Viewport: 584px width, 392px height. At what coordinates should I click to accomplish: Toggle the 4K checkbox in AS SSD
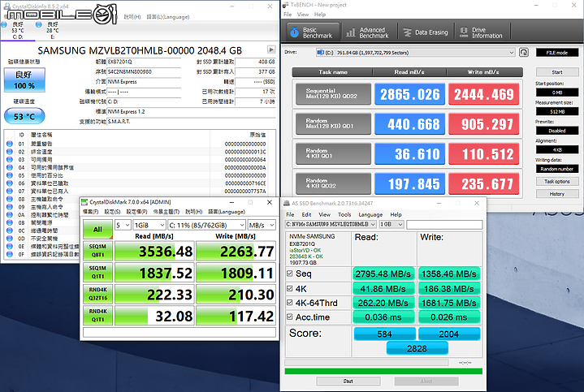290,288
